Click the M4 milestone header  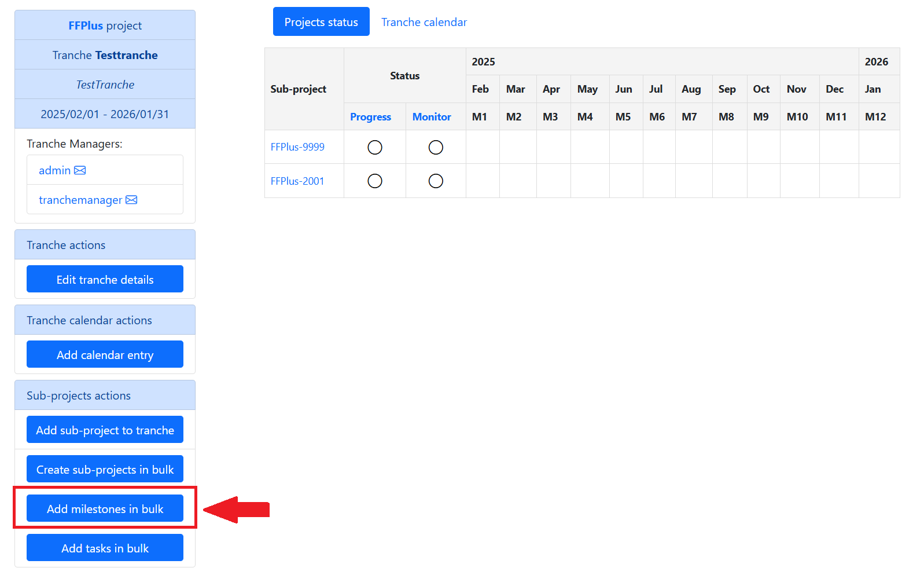[x=590, y=117]
